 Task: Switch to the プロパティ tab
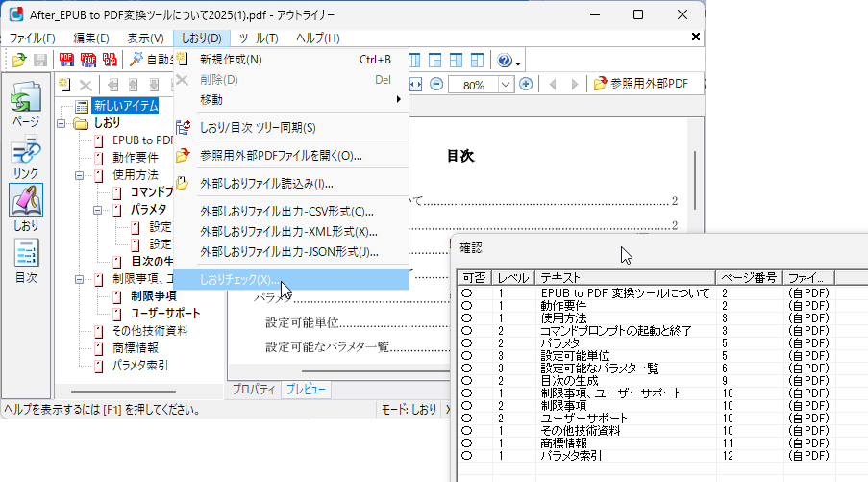pyautogui.click(x=254, y=390)
